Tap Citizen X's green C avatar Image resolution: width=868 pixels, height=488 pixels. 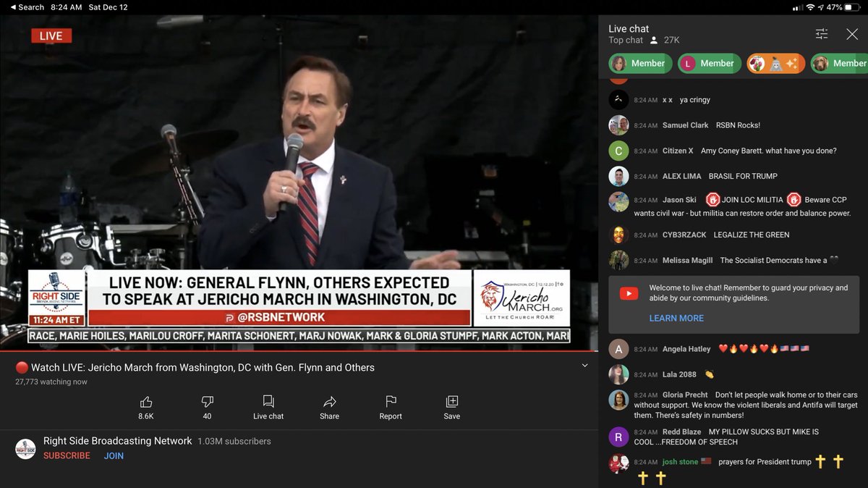pyautogui.click(x=618, y=151)
